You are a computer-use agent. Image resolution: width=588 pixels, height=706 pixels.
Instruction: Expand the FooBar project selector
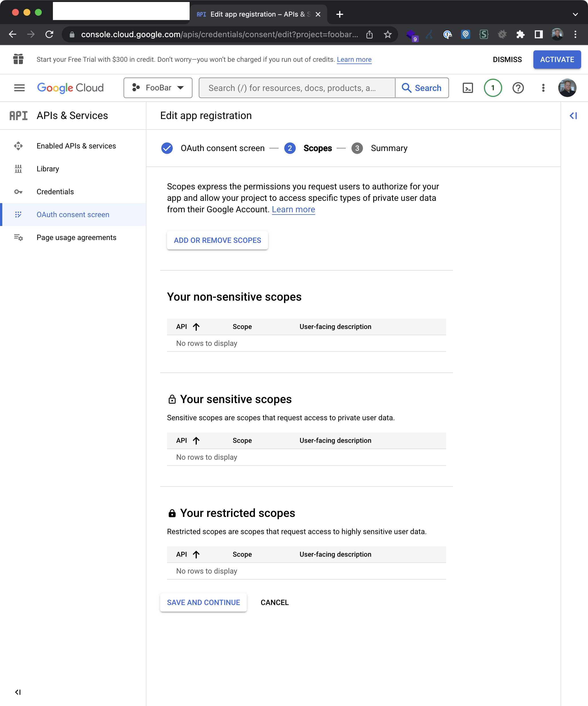tap(158, 88)
